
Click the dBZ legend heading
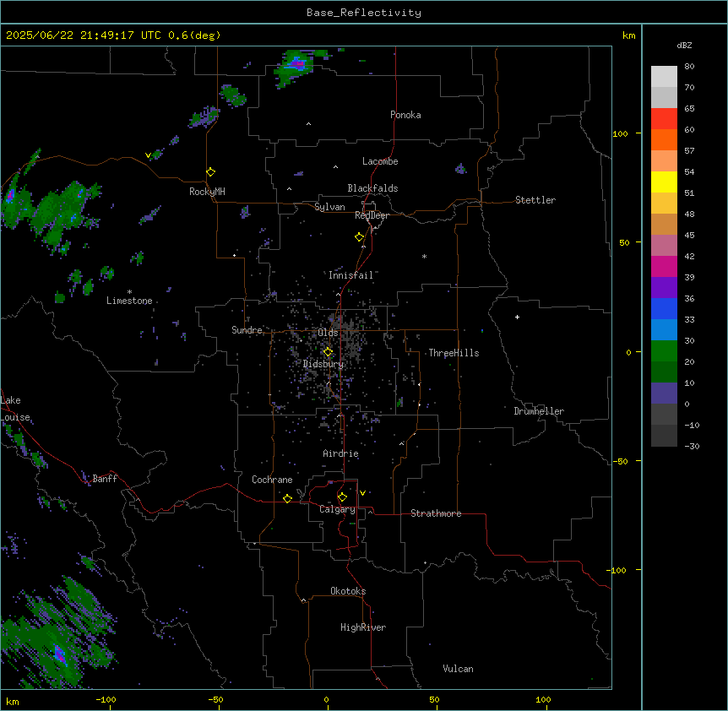684,46
